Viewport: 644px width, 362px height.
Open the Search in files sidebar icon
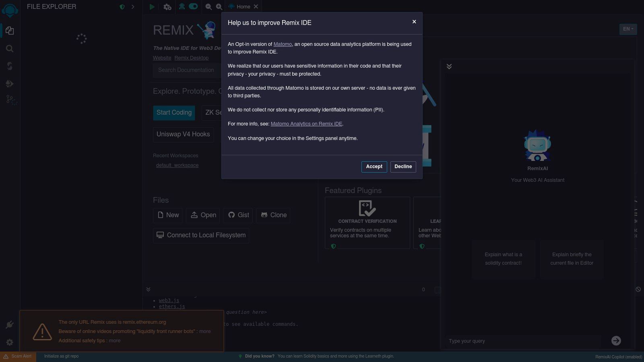(10, 49)
